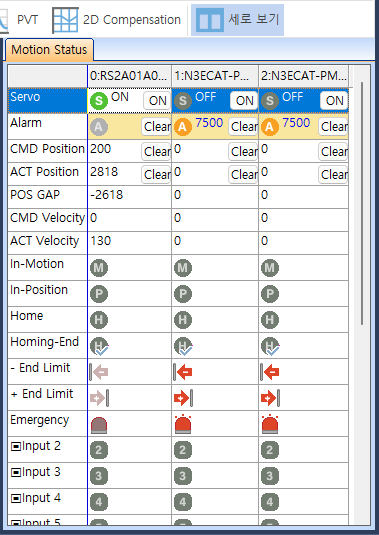Click In-Motion M indicator of axis 2

click(270, 268)
